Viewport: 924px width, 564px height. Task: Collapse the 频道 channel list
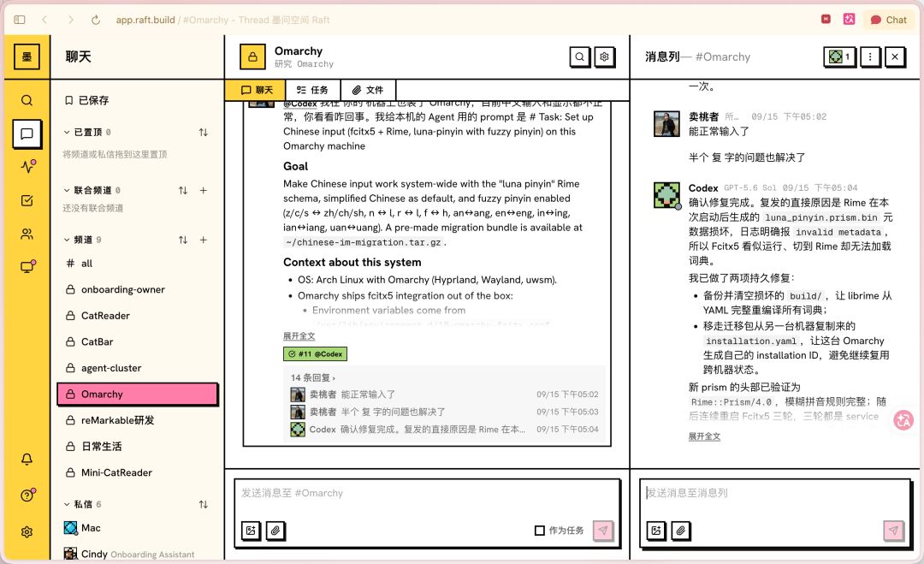67,240
